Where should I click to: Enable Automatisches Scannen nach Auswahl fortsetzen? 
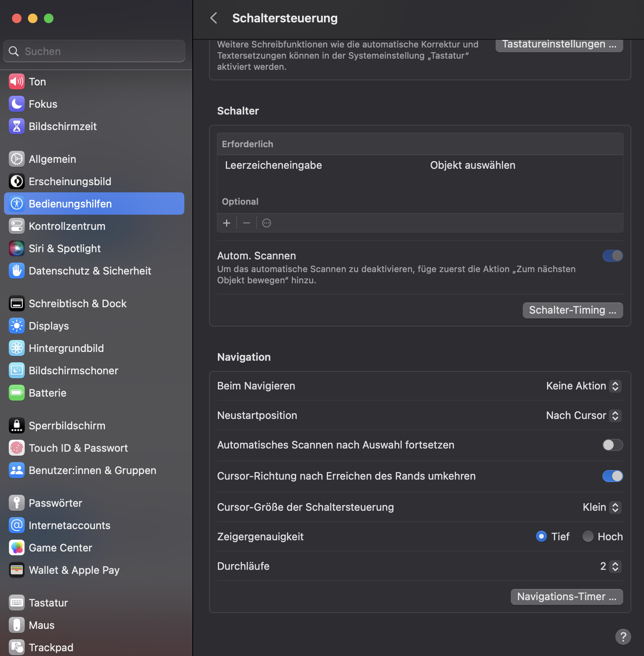[612, 445]
